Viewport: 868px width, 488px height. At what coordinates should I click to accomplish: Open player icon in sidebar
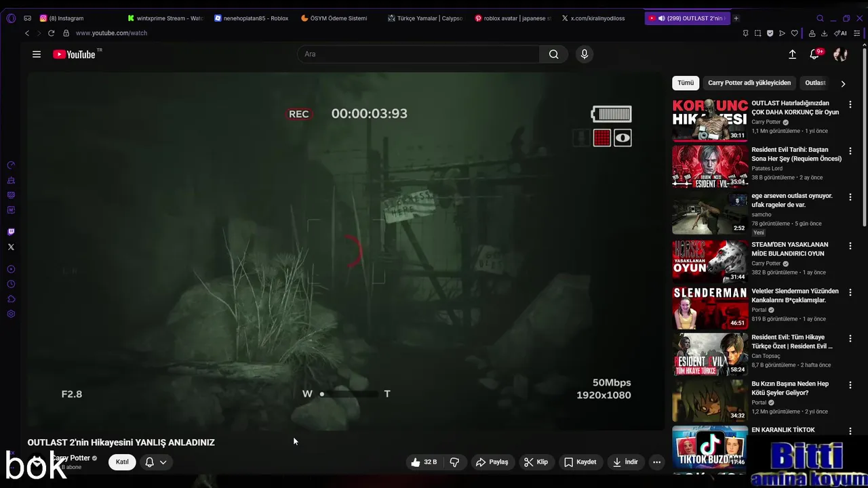(x=11, y=269)
